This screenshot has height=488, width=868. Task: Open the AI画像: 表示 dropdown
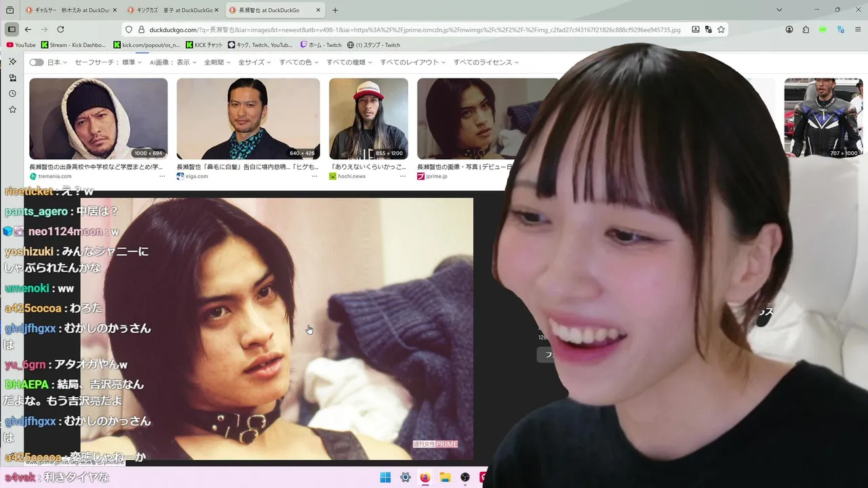(173, 62)
